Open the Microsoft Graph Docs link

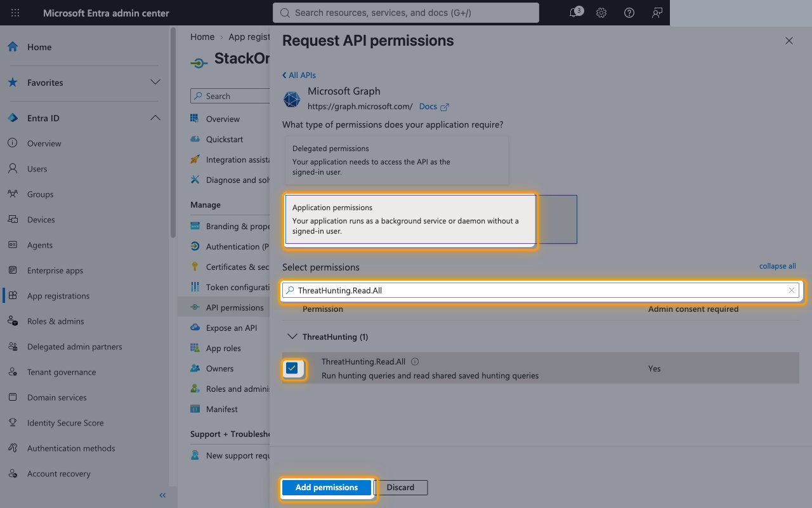tap(434, 107)
